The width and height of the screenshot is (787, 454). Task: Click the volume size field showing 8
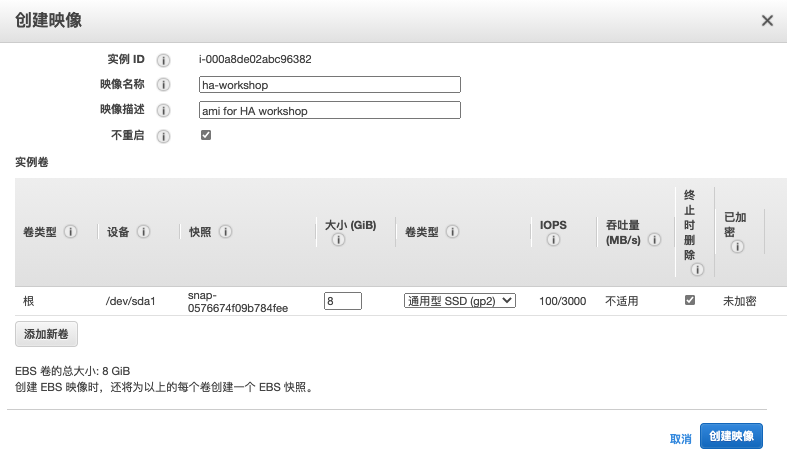click(x=342, y=300)
